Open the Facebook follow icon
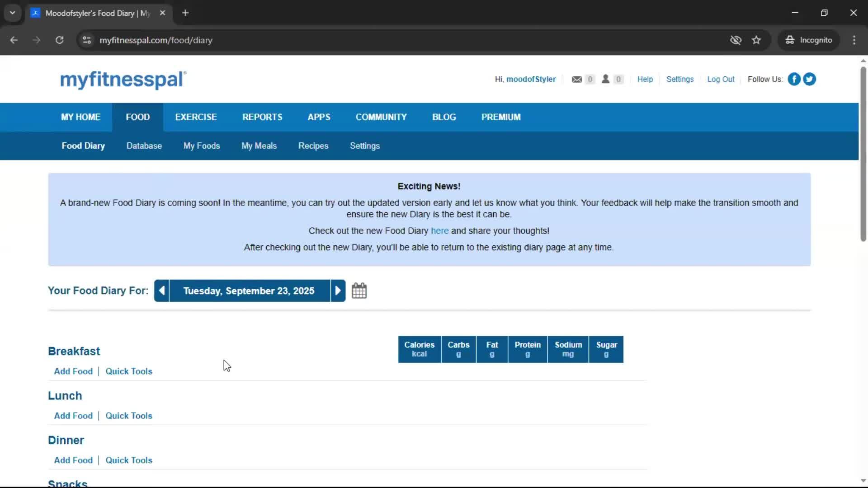 [794, 79]
